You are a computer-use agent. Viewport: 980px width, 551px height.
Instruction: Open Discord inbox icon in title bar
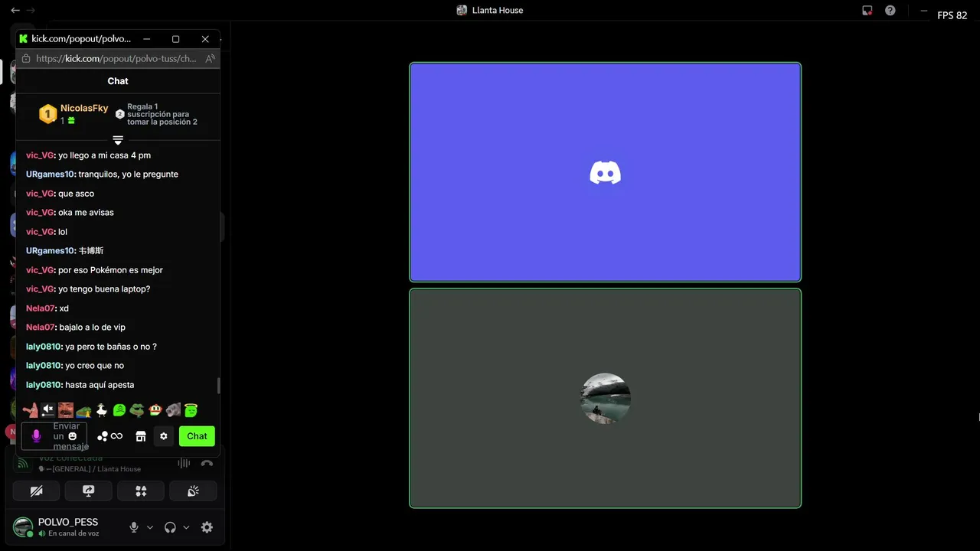(x=867, y=11)
